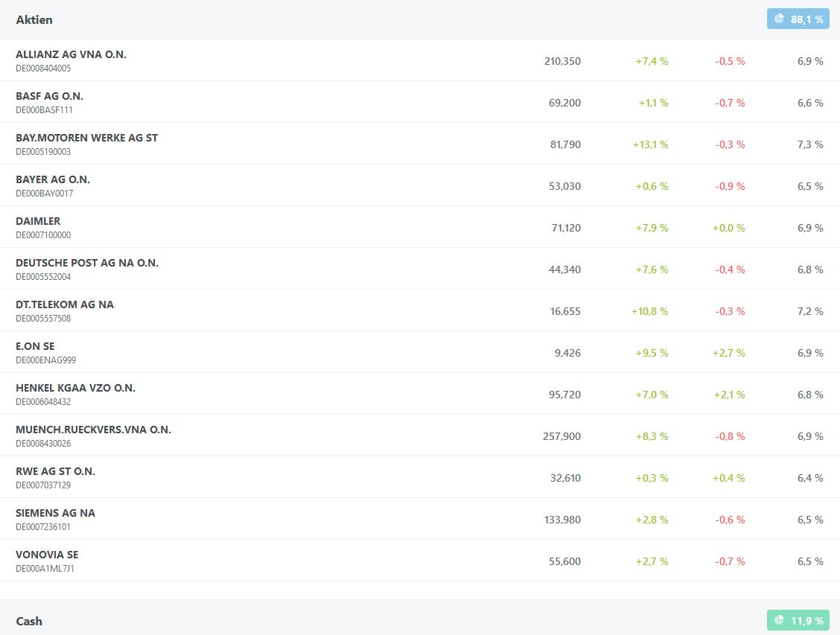840x635 pixels.
Task: Open SIEMENS AG NA stock page
Action: [55, 513]
